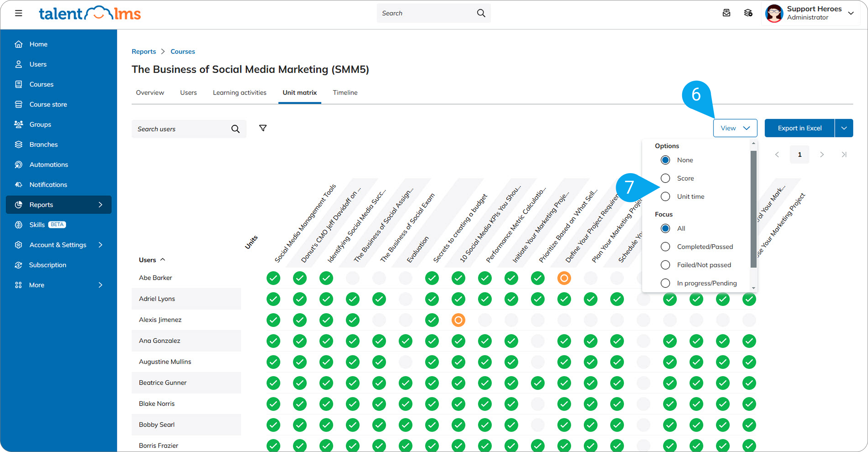868x452 pixels.
Task: Click the Reports breadcrumb link
Action: tap(144, 51)
